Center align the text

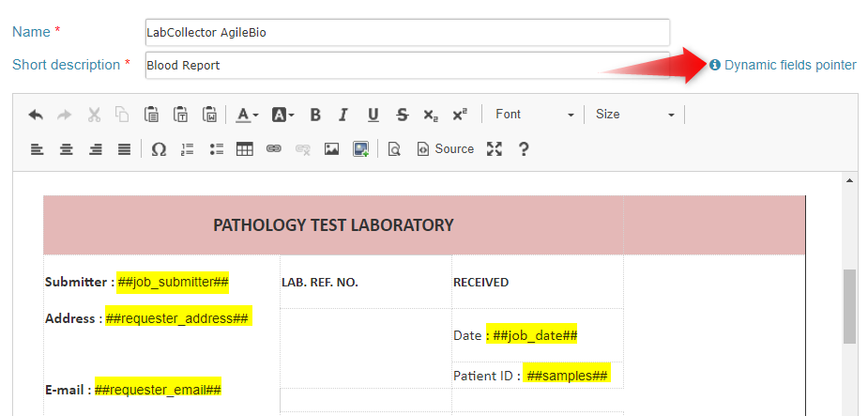pos(67,149)
